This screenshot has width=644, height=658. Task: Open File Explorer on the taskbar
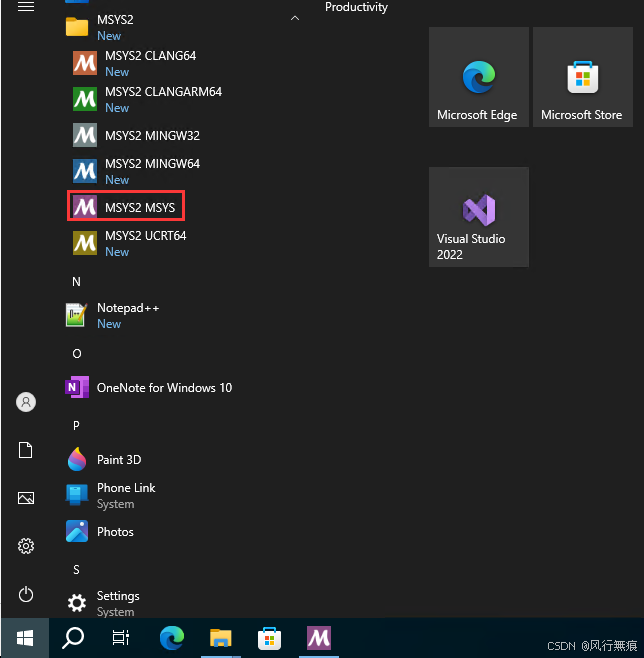221,638
